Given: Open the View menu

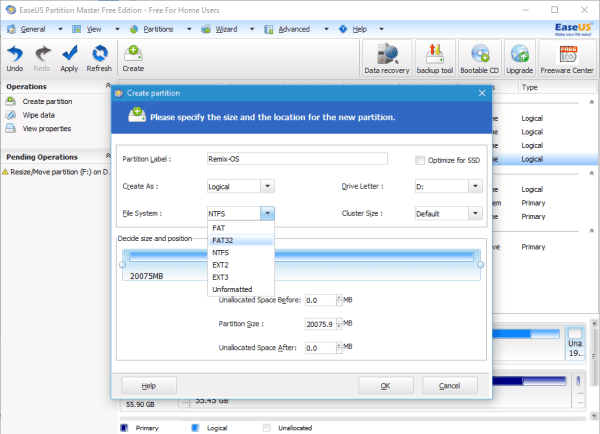Looking at the screenshot, I should coord(94,29).
